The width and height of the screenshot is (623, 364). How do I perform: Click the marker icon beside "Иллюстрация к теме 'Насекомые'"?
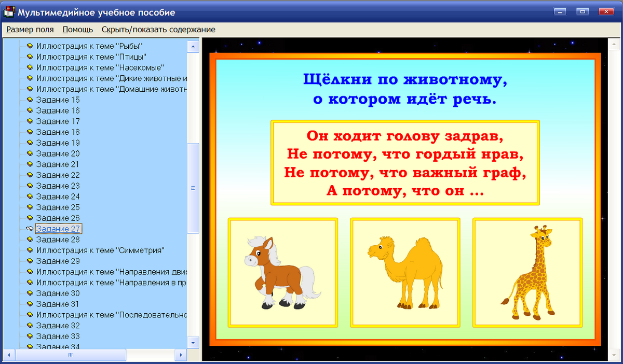(x=30, y=67)
